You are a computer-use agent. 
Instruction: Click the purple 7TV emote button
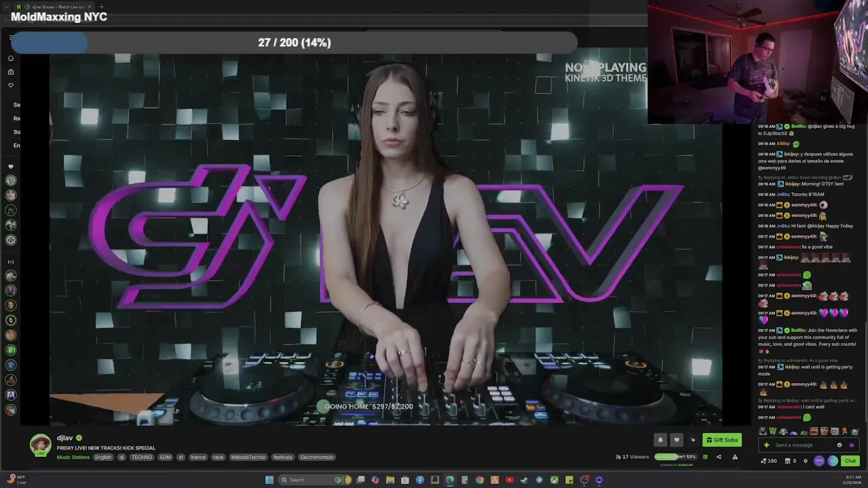click(x=819, y=461)
